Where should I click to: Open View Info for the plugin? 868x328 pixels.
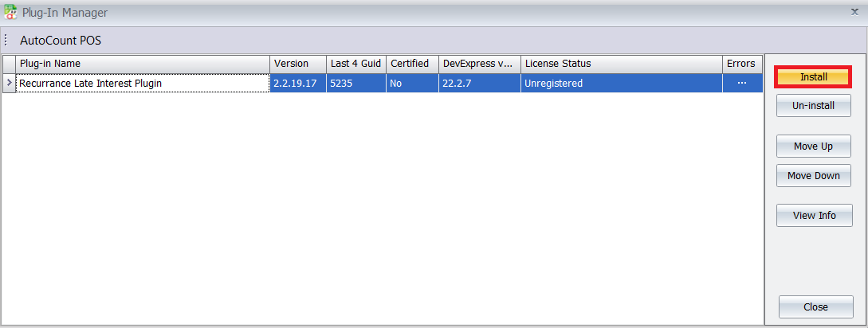813,216
